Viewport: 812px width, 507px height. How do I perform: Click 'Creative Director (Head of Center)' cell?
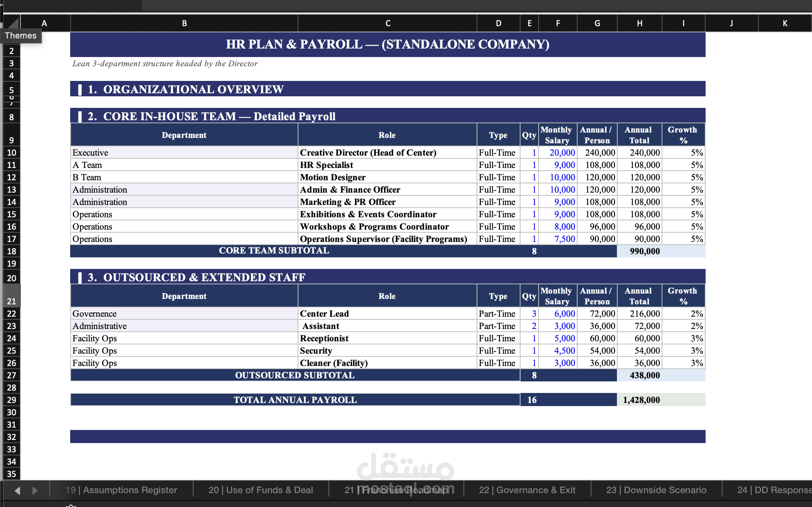tap(387, 153)
